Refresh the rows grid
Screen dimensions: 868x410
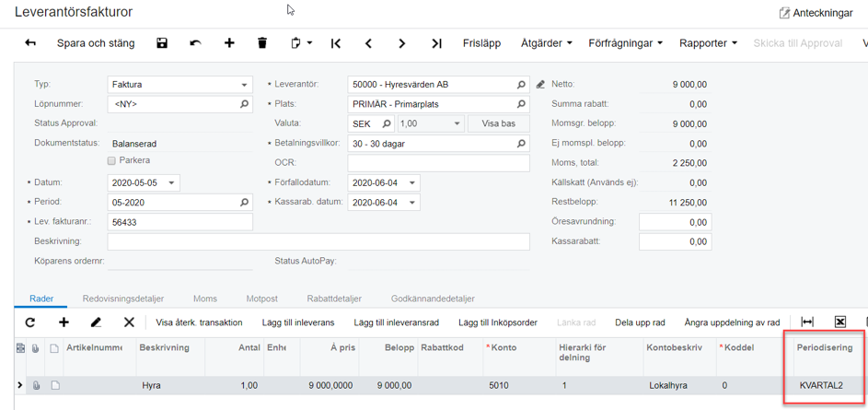[30, 322]
